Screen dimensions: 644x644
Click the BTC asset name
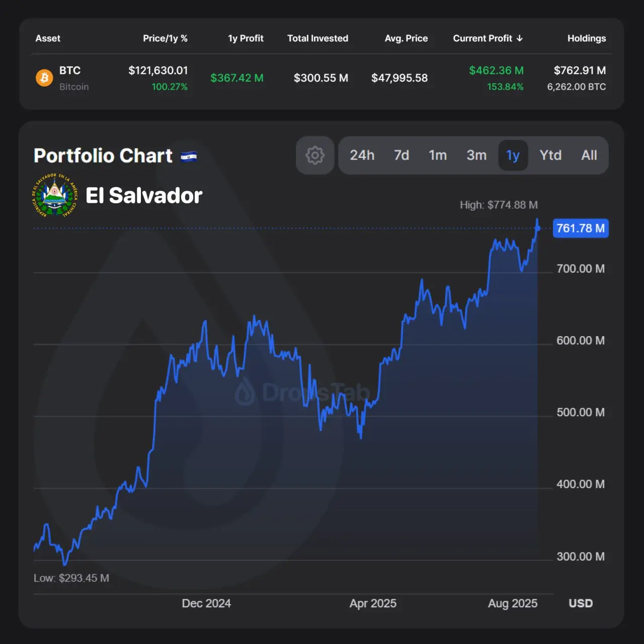tap(70, 70)
